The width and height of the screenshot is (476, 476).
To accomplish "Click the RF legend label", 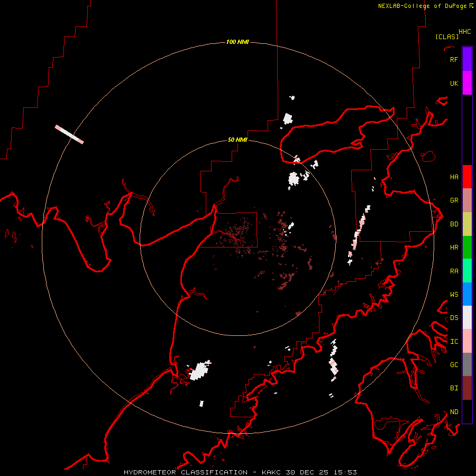I will coord(454,59).
